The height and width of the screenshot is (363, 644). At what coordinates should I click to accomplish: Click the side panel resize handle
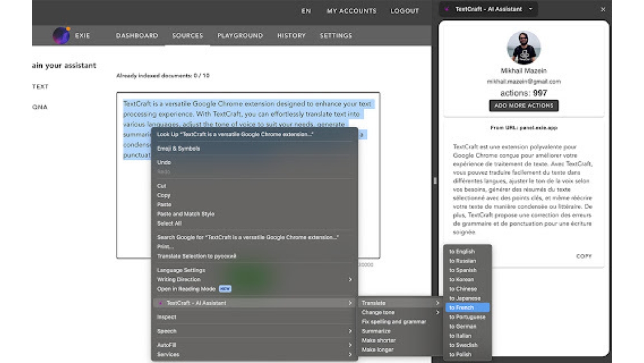point(435,181)
